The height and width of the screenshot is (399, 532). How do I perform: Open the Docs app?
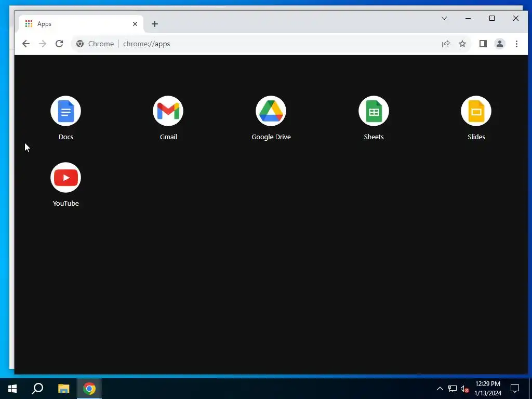(x=65, y=111)
